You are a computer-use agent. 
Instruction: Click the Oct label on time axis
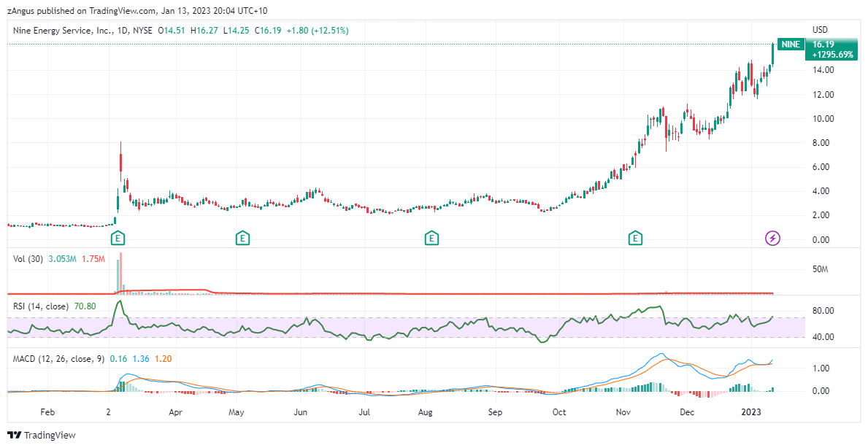(560, 412)
